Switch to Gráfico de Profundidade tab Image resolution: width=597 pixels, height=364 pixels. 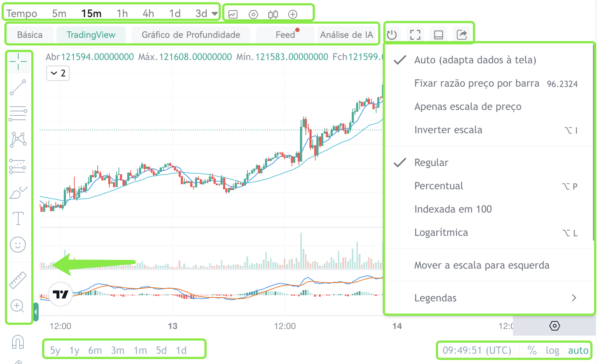[x=191, y=35]
